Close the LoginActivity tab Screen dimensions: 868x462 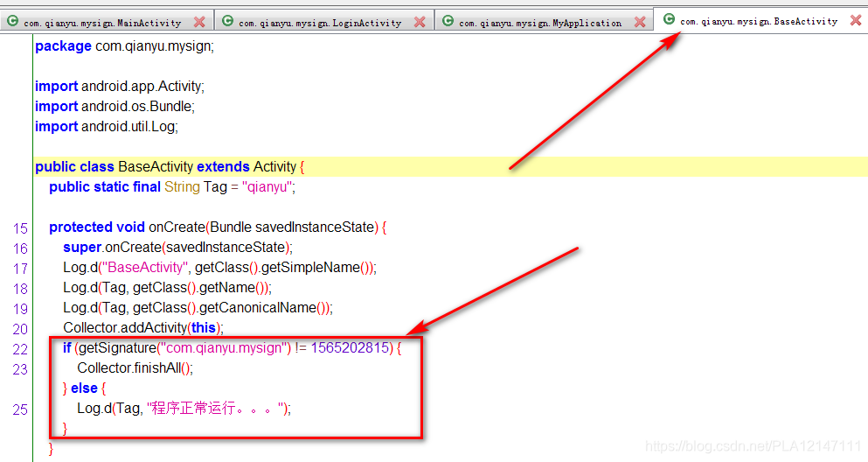420,22
